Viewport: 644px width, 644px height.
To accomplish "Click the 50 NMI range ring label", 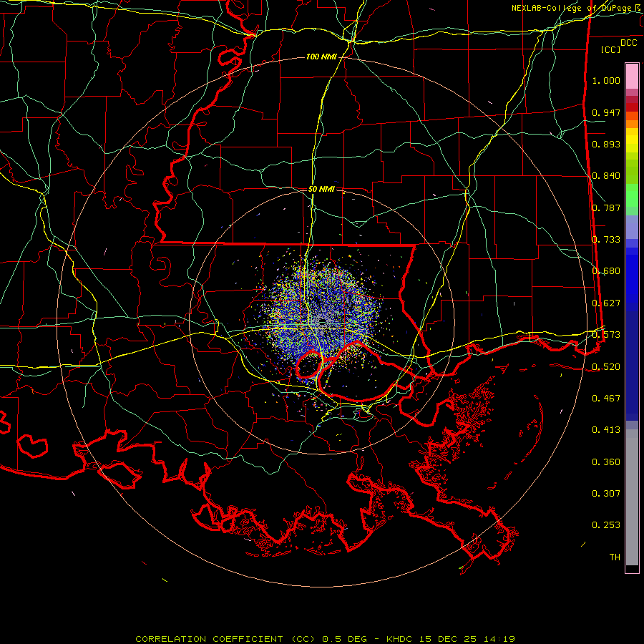I will point(321,189).
